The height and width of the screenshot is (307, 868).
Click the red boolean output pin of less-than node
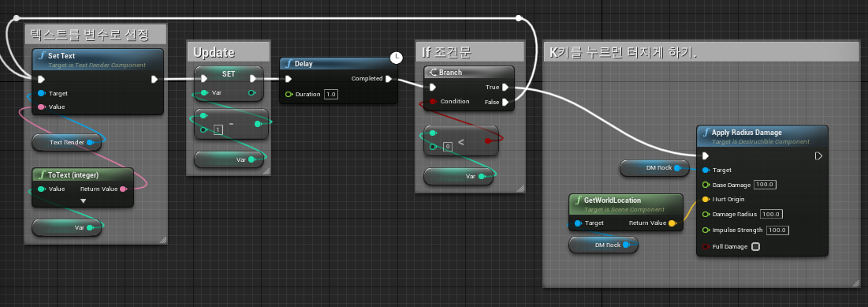click(x=488, y=140)
